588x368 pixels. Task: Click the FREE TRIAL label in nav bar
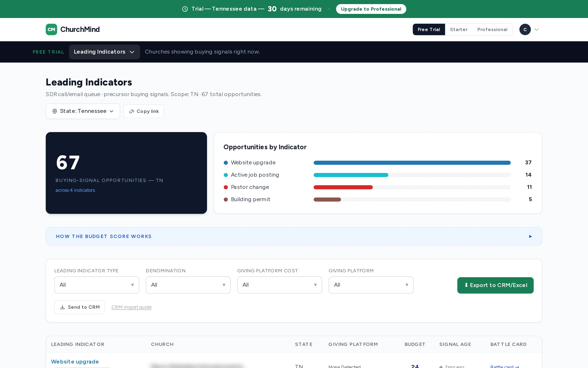pyautogui.click(x=48, y=52)
